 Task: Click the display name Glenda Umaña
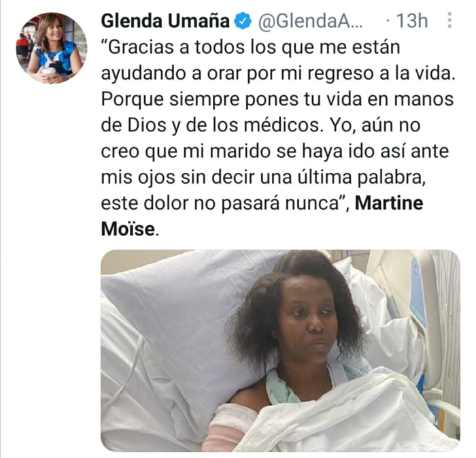(x=165, y=21)
